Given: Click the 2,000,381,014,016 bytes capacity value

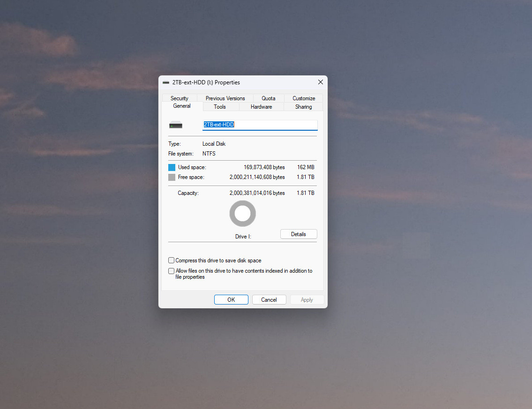Looking at the screenshot, I should [x=257, y=193].
